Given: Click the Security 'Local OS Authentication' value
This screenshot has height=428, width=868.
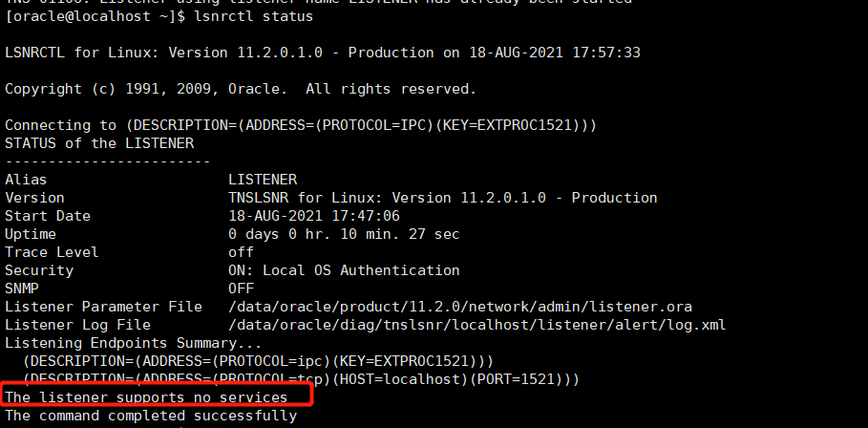Looking at the screenshot, I should [x=344, y=270].
